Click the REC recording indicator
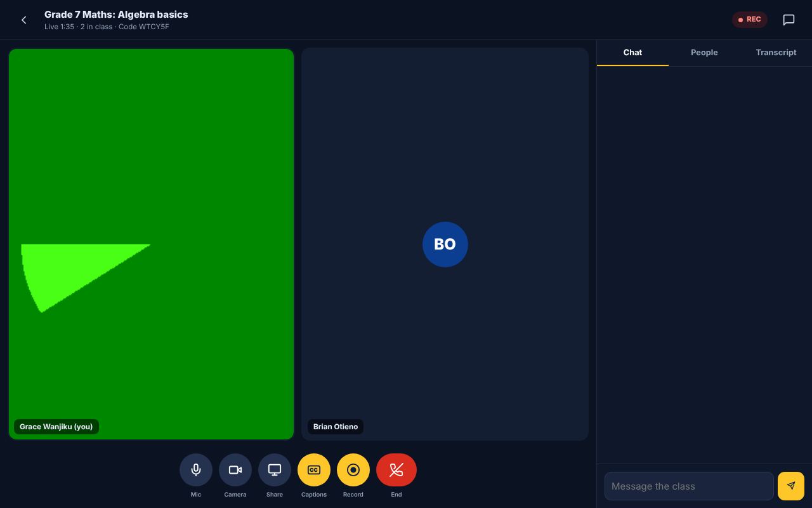 (x=750, y=20)
